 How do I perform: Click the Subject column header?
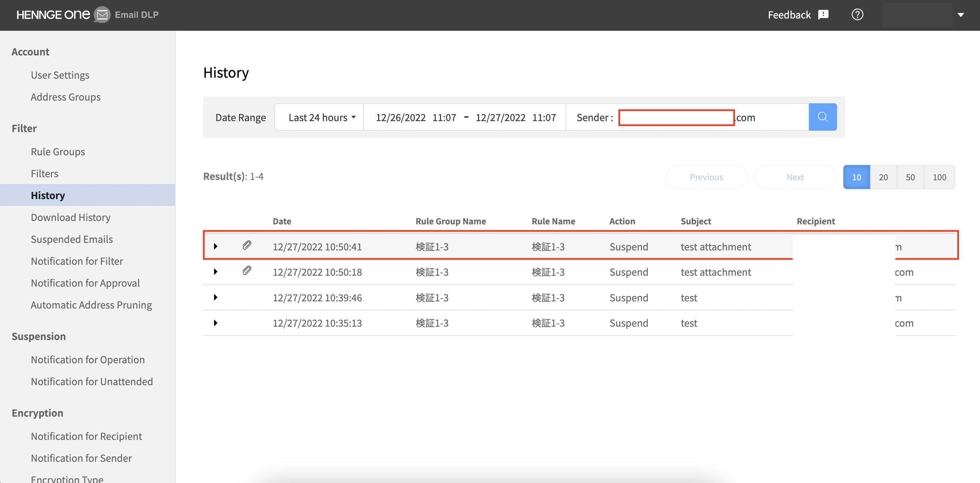(x=696, y=221)
